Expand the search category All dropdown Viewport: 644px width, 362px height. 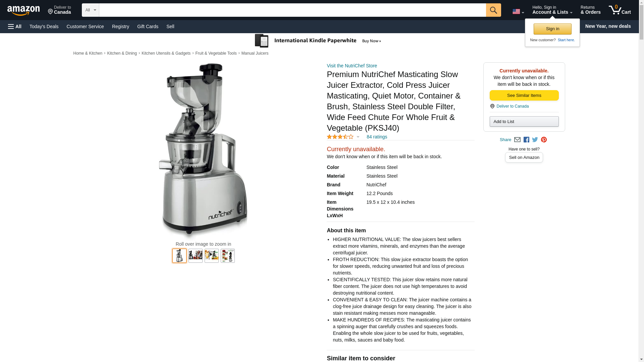click(90, 10)
